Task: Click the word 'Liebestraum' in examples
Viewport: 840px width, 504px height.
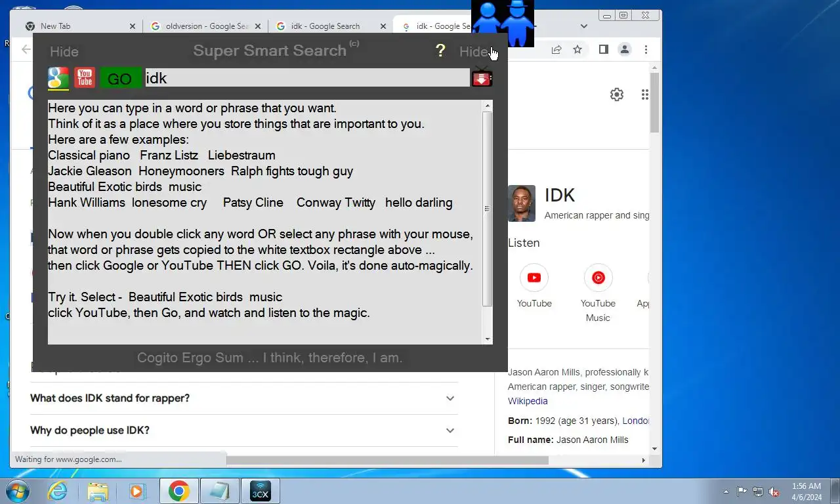Action: (x=241, y=156)
